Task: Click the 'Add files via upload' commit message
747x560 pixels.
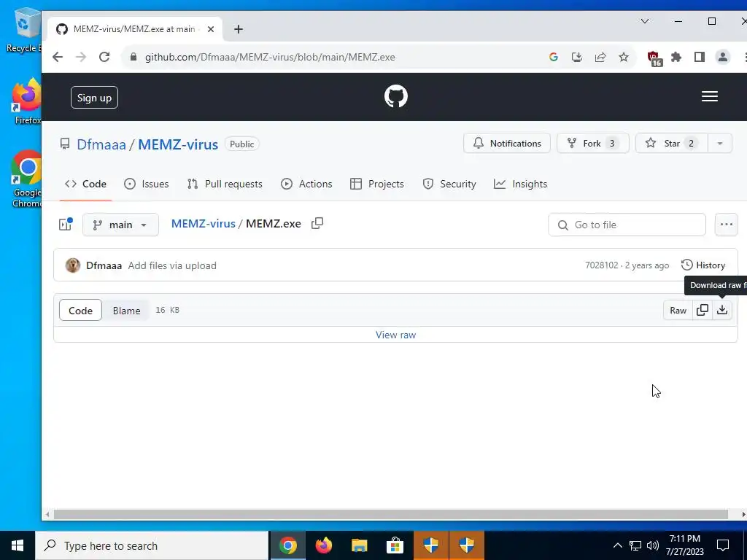Action: pyautogui.click(x=172, y=265)
